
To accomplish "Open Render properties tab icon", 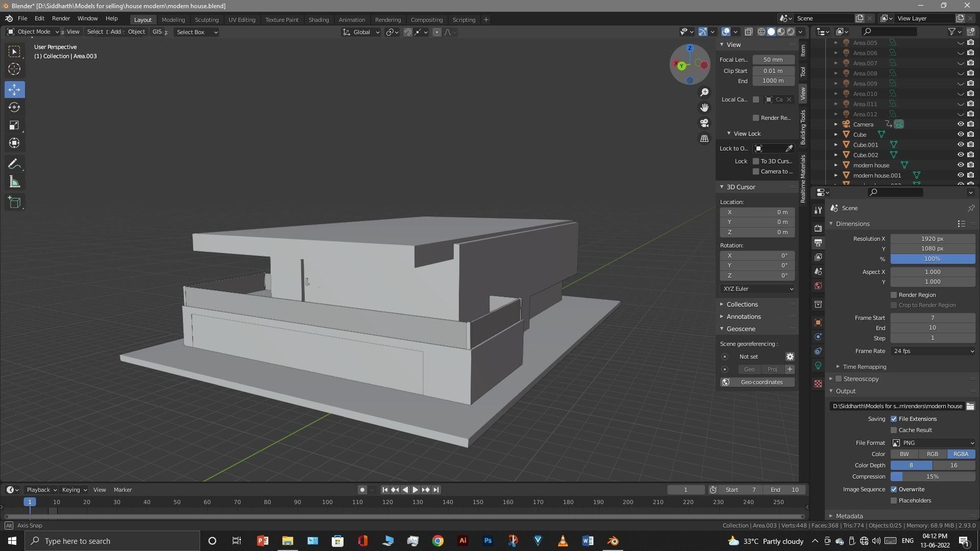I will pyautogui.click(x=818, y=228).
